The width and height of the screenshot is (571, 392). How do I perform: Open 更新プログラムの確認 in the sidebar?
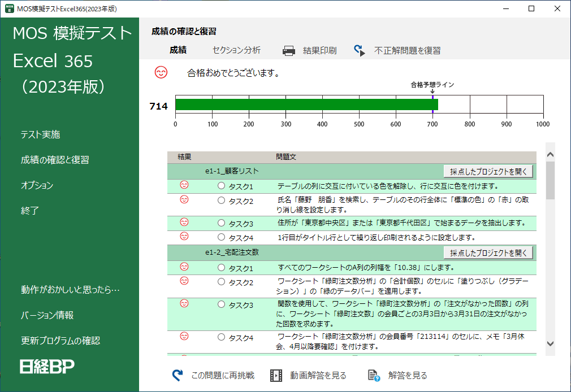[x=60, y=341]
